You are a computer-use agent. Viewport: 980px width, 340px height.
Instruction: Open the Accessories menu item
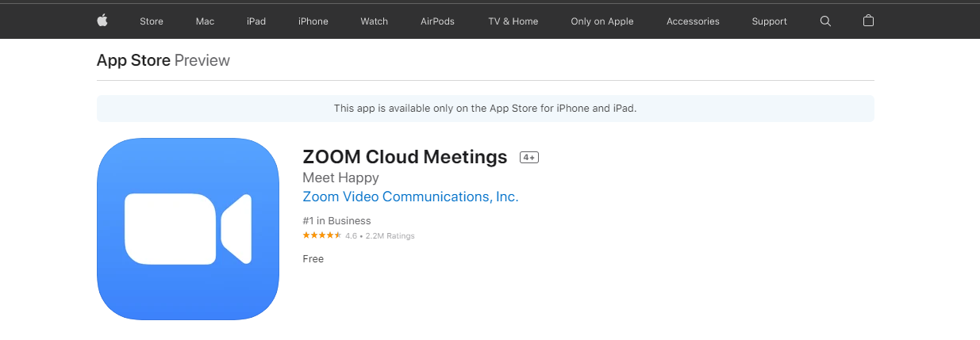click(x=693, y=21)
